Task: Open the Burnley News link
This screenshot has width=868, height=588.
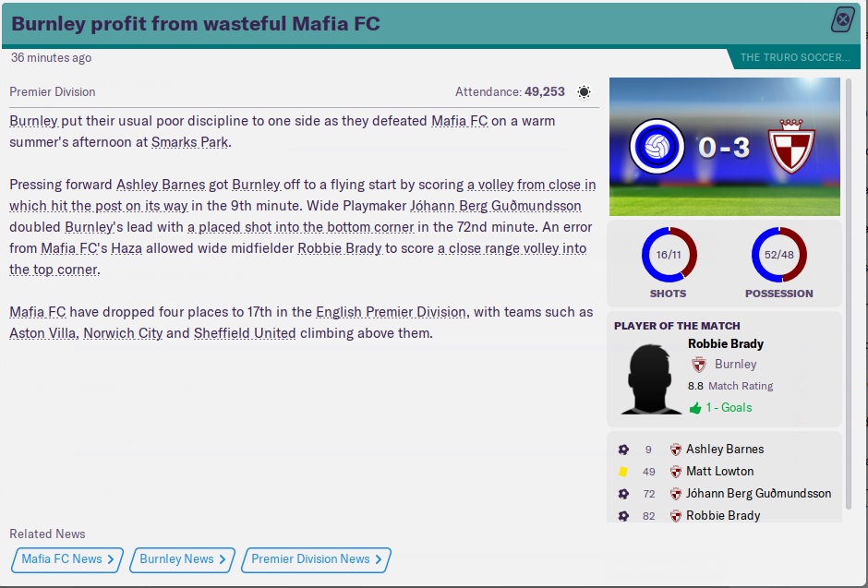Action: pos(181,559)
